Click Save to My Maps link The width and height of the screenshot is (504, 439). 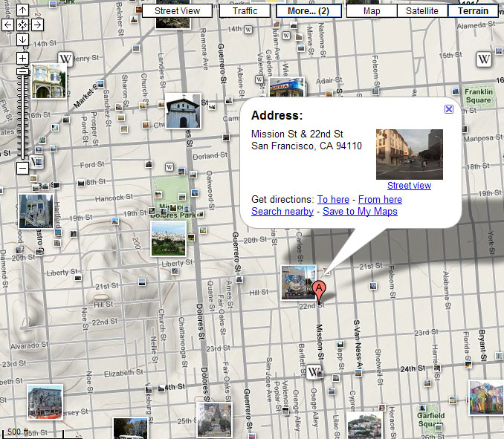[x=360, y=211]
